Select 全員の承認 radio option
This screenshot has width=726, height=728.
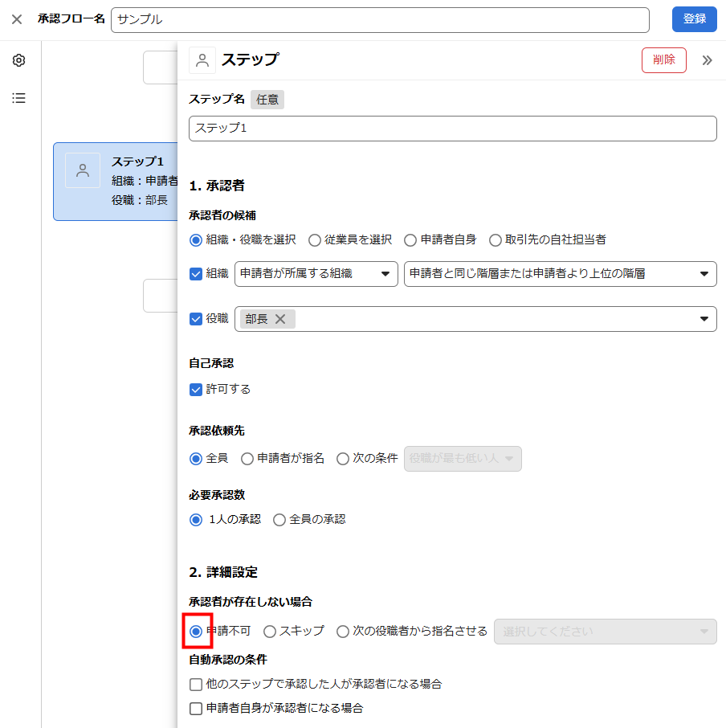(279, 520)
